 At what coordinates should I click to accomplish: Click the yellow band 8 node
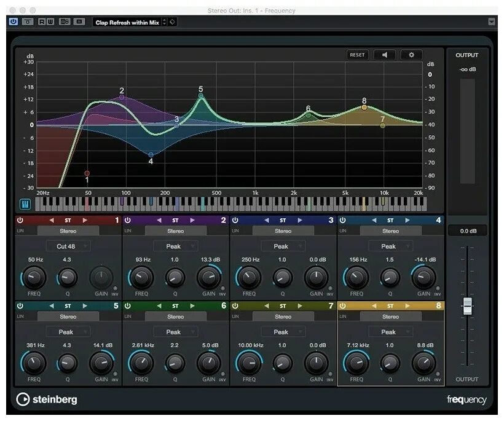[x=364, y=108]
